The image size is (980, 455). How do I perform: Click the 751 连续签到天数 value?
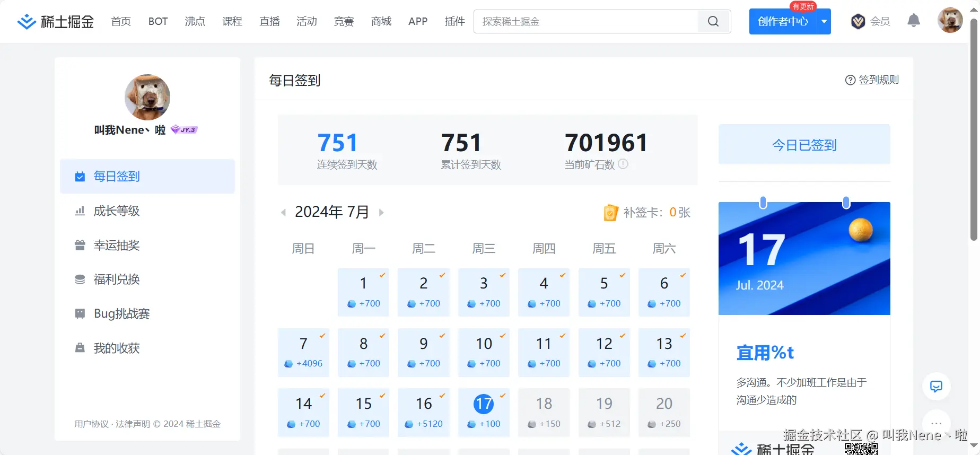click(x=337, y=143)
